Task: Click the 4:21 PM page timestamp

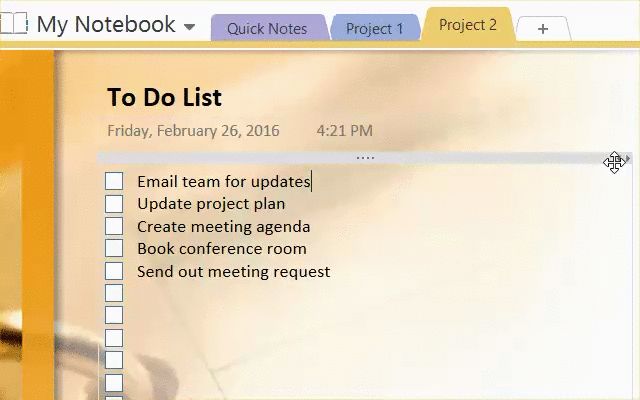Action: click(x=344, y=131)
